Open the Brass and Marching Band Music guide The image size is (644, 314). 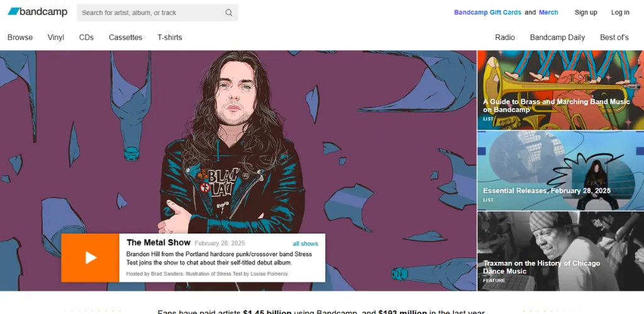click(560, 90)
